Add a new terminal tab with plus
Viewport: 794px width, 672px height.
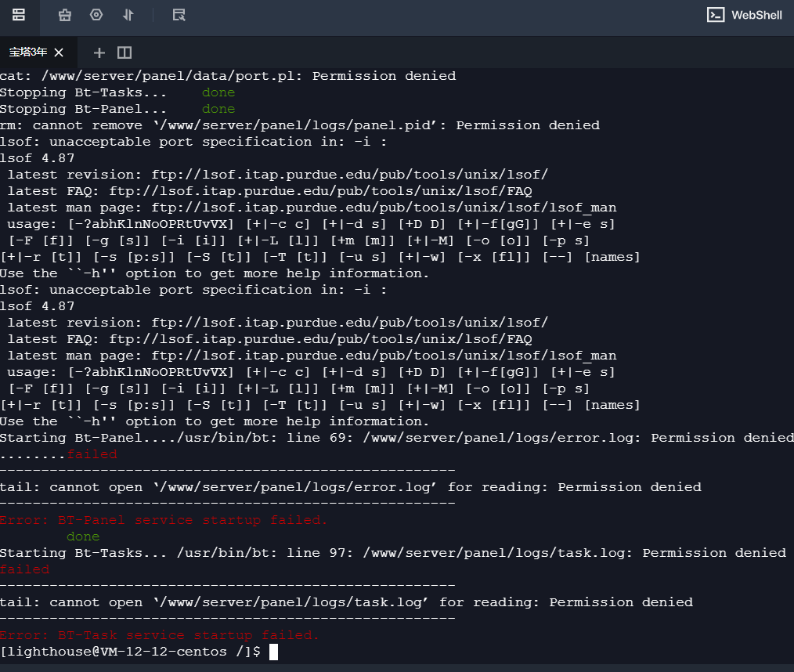click(99, 52)
